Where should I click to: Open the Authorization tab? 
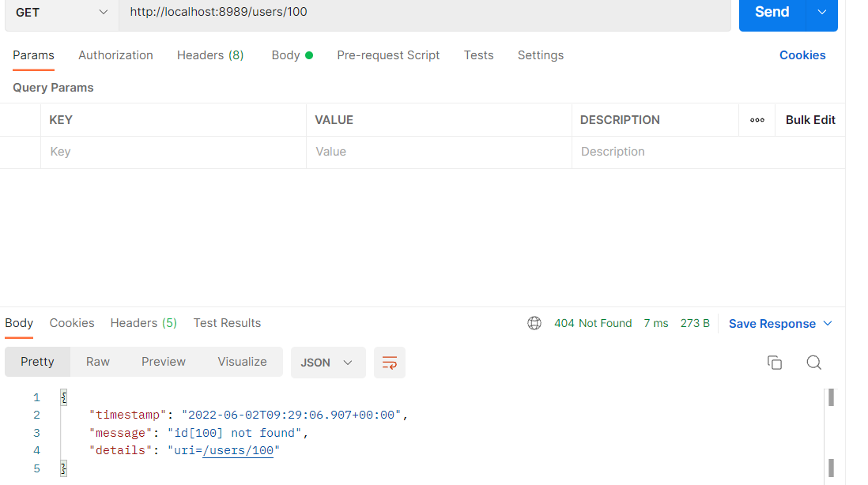pos(115,55)
